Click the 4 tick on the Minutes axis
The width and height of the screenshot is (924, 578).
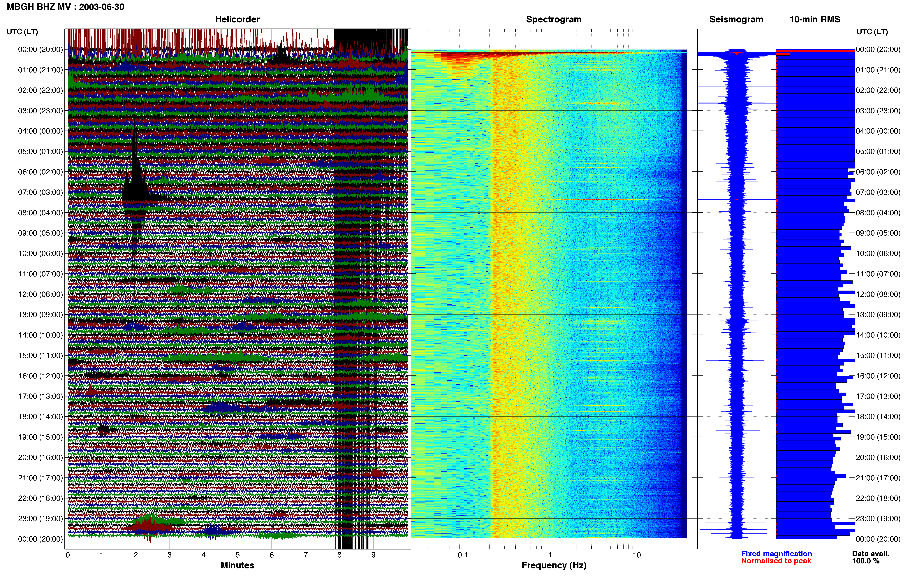pyautogui.click(x=204, y=555)
